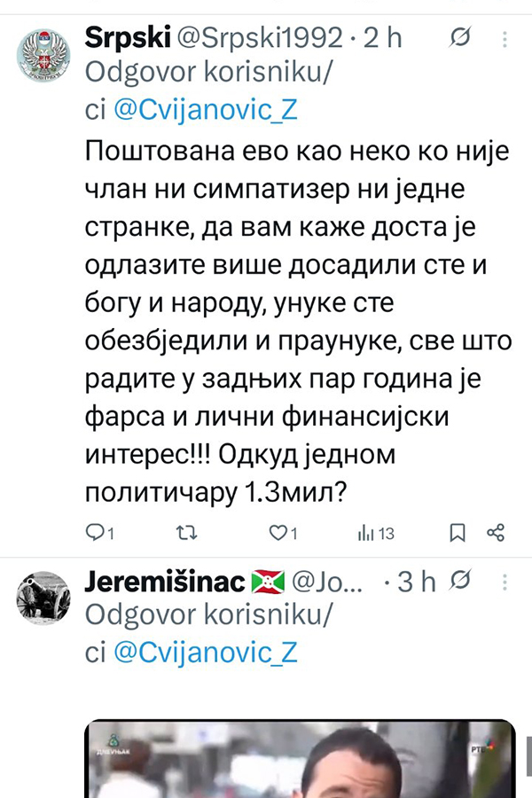532x798 pixels.
Task: View analytics showing 13 views
Action: [374, 532]
